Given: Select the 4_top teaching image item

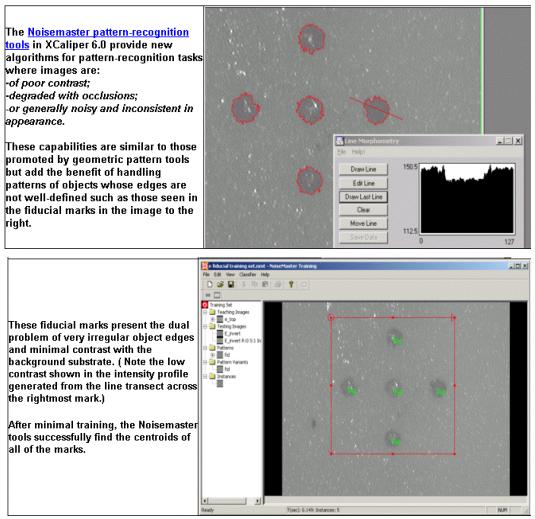Looking at the screenshot, I should tap(230, 319).
